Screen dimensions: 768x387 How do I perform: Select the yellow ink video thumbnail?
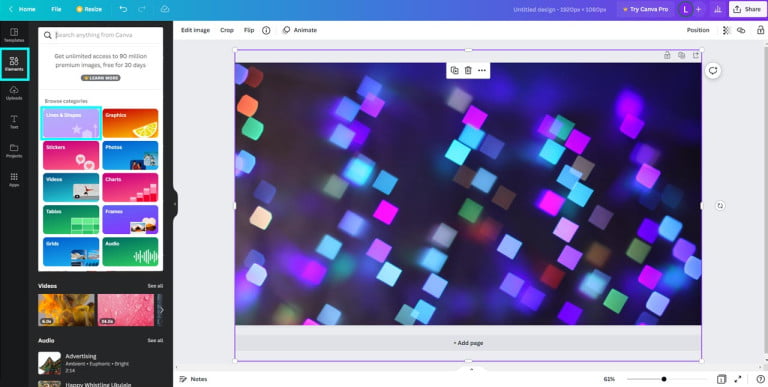tap(67, 310)
